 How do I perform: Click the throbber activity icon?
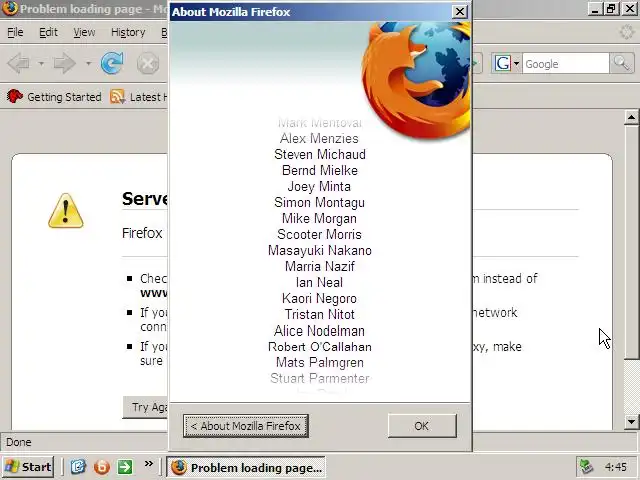click(626, 32)
